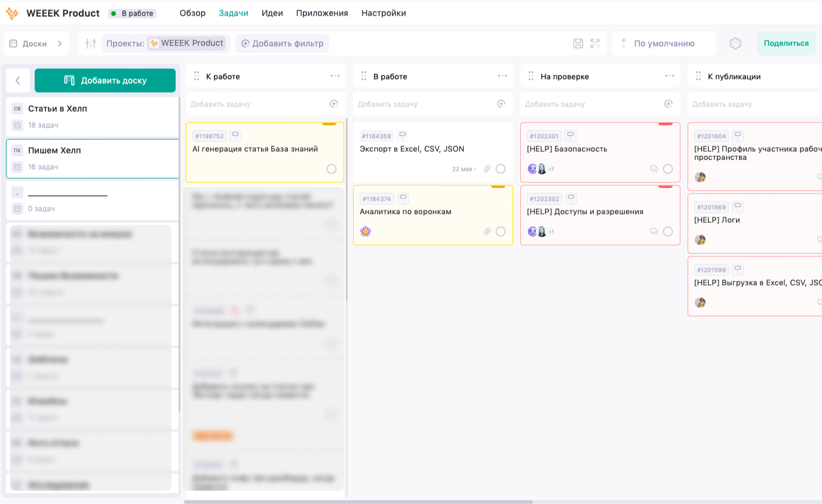Click assignee avatar on "Аналитика по воронкам"
The image size is (822, 504).
366,231
